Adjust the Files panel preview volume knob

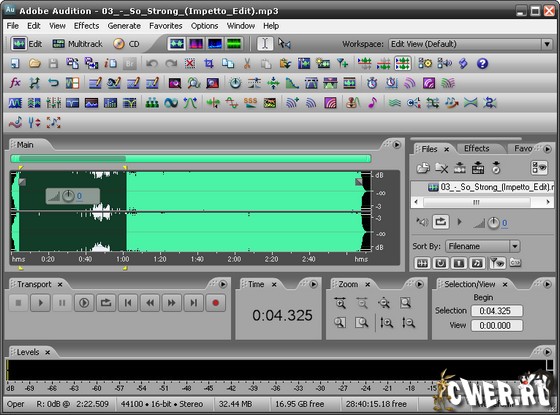(493, 223)
